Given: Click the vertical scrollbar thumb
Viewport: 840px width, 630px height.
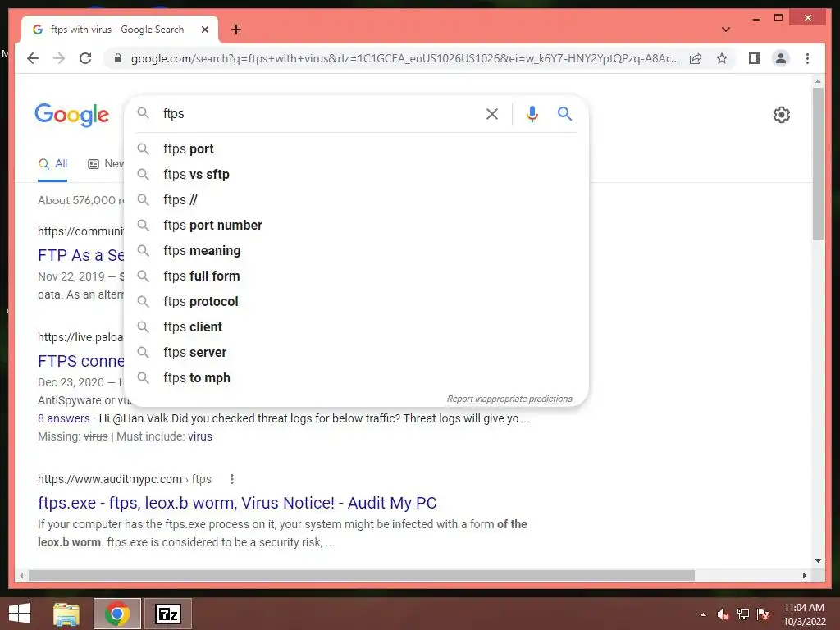Looking at the screenshot, I should pyautogui.click(x=818, y=163).
